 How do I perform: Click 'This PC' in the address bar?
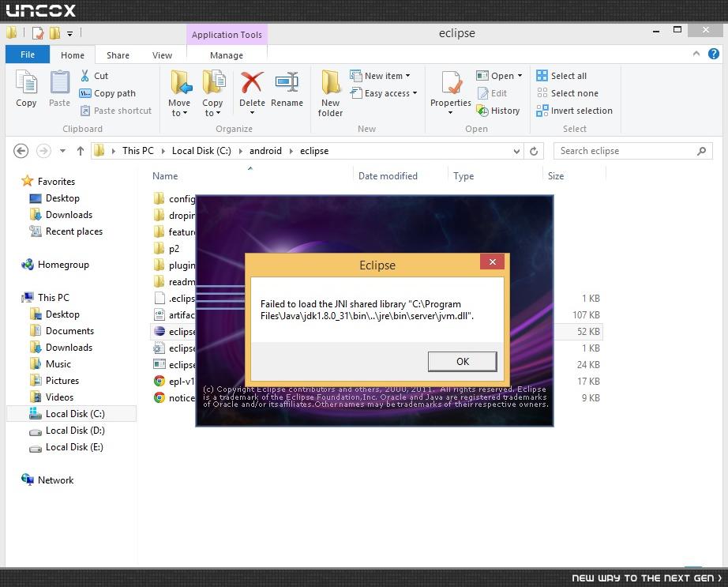[138, 151]
